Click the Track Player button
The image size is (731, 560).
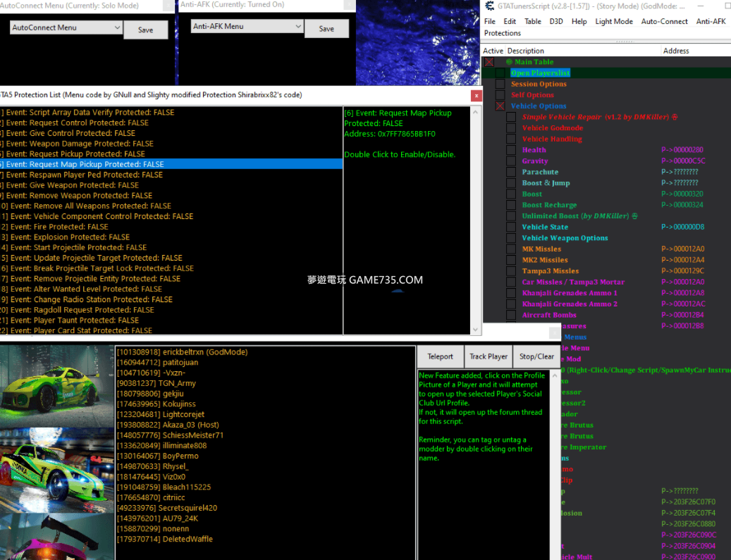pos(489,356)
